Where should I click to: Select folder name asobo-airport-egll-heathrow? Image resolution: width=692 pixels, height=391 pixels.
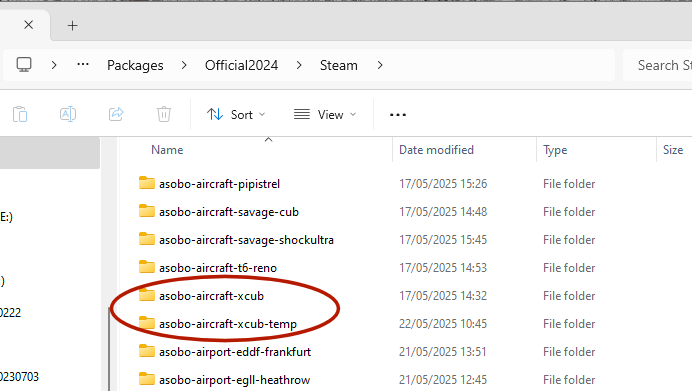coord(234,380)
